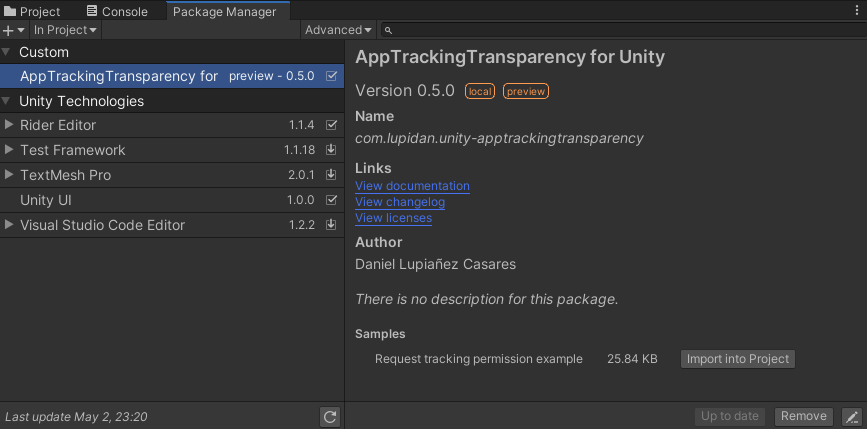Click update icon for Visual Studio Code Editor
Image resolution: width=867 pixels, height=429 pixels.
click(331, 225)
